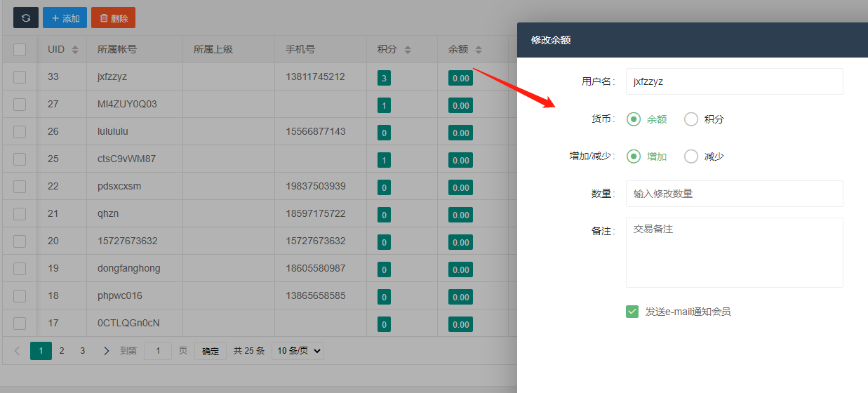This screenshot has width=868, height=393.
Task: Click phone number 15566877143
Action: (x=316, y=131)
